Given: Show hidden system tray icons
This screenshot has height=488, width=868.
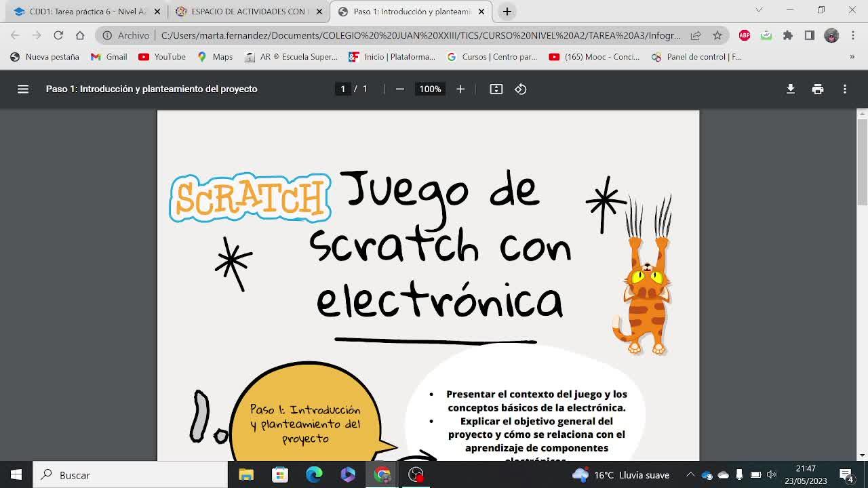Looking at the screenshot, I should (690, 475).
